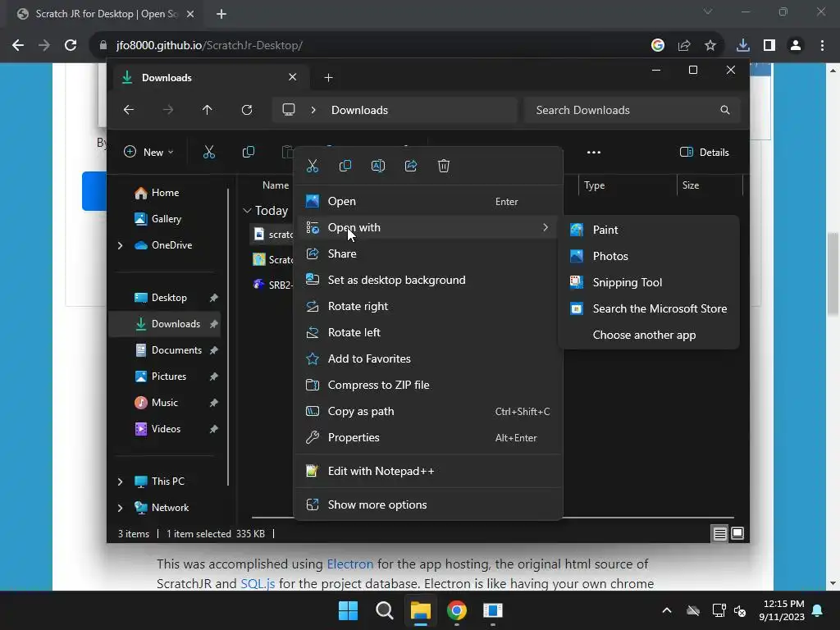Expand the OneDrive tree node
The height and width of the screenshot is (630, 840).
[120, 245]
